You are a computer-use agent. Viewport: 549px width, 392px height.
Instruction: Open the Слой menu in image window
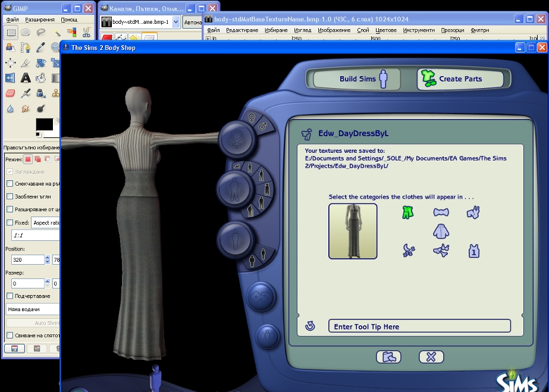[363, 30]
